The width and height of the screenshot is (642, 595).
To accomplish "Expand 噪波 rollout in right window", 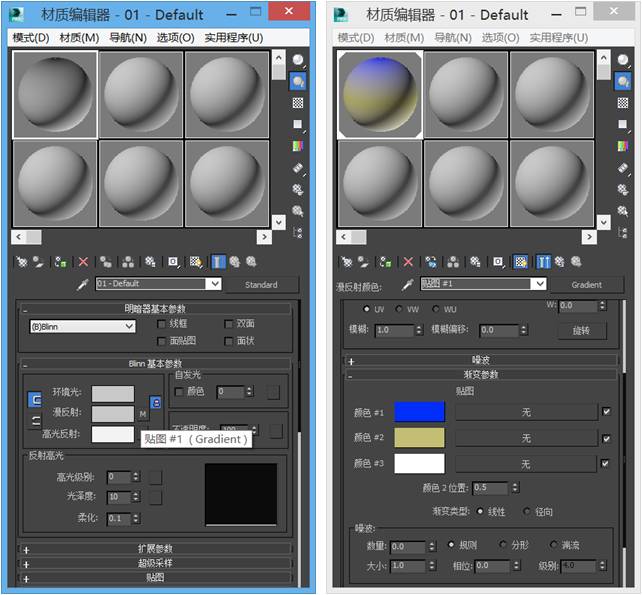I will click(481, 360).
